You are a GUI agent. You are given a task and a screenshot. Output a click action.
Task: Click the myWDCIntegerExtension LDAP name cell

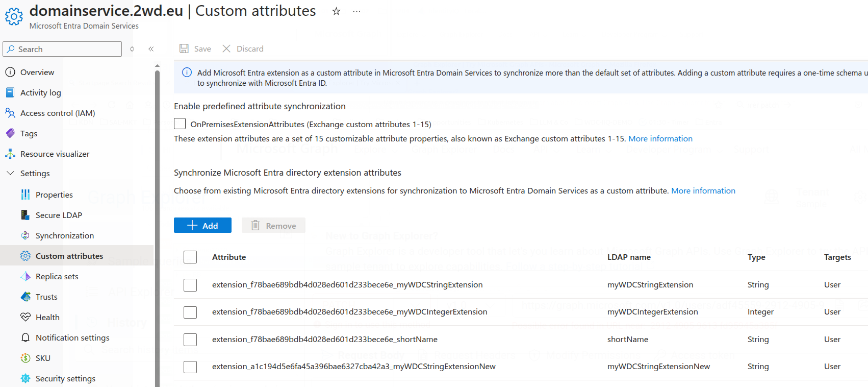(x=652, y=312)
